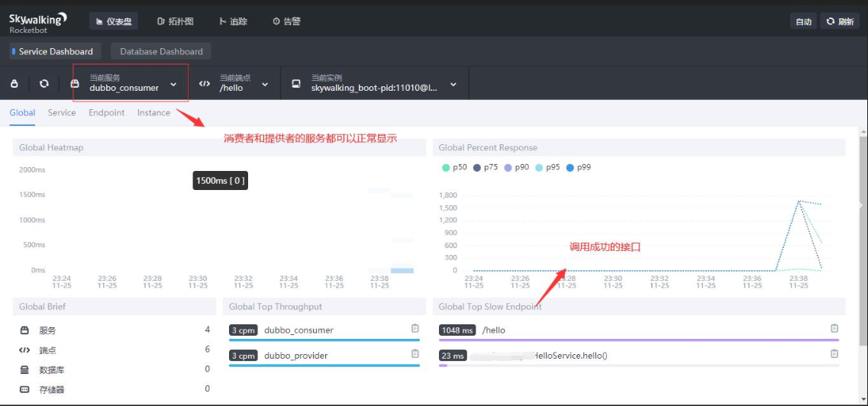Click the 端点 icon in Global Brief
This screenshot has width=868, height=406.
coord(24,350)
